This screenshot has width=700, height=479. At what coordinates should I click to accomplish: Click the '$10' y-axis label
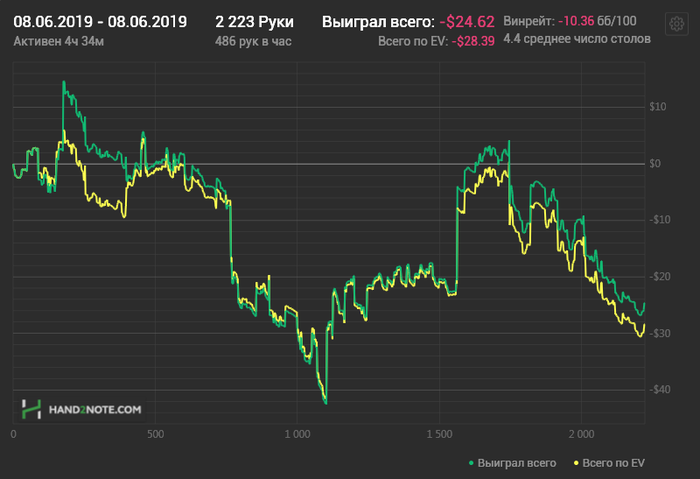658,107
